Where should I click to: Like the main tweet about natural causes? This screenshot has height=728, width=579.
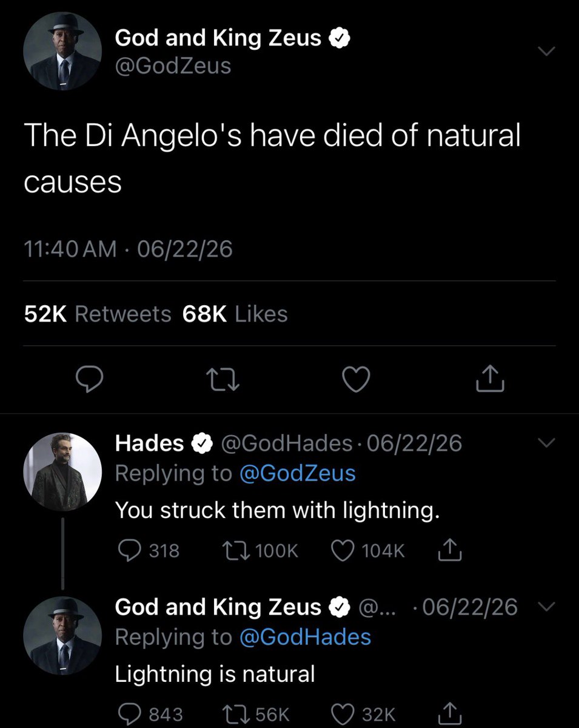(356, 380)
